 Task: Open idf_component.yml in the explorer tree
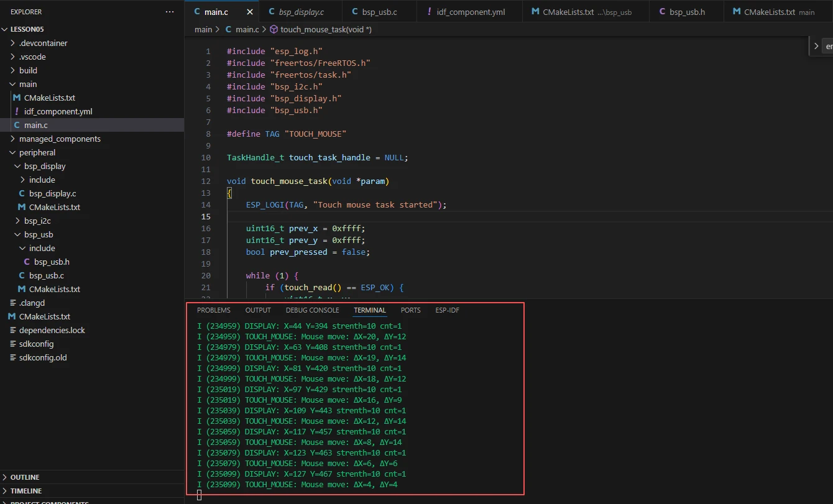[58, 111]
